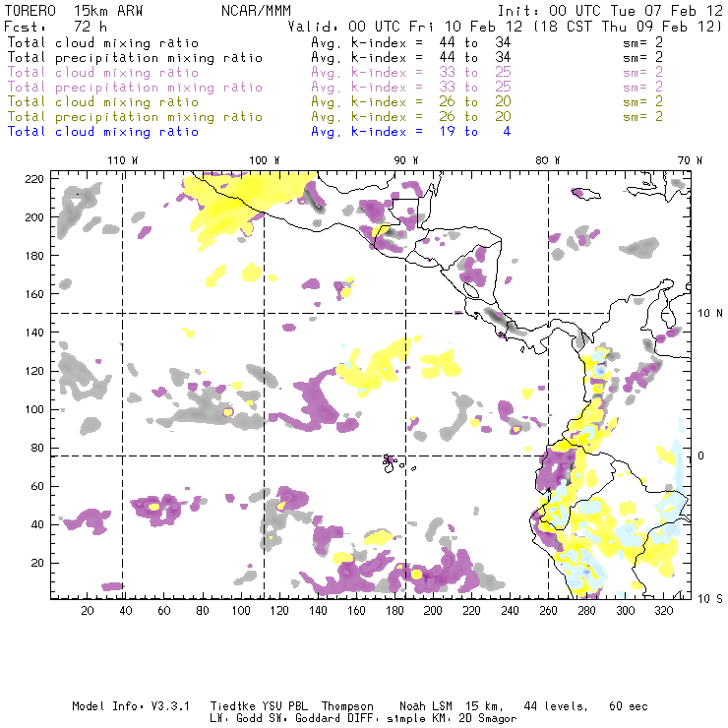Image resolution: width=728 pixels, height=728 pixels.
Task: Click the '40' tick label on vertical axis
Action: [37, 524]
